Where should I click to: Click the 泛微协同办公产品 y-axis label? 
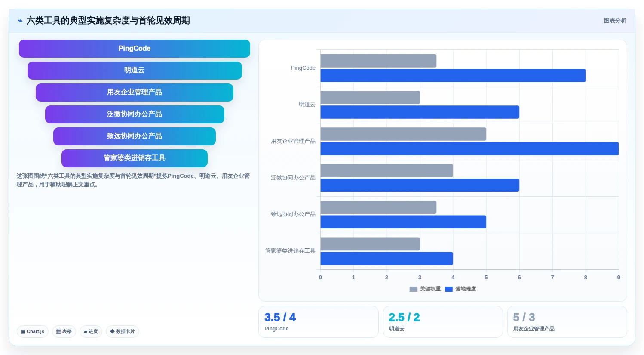[293, 178]
